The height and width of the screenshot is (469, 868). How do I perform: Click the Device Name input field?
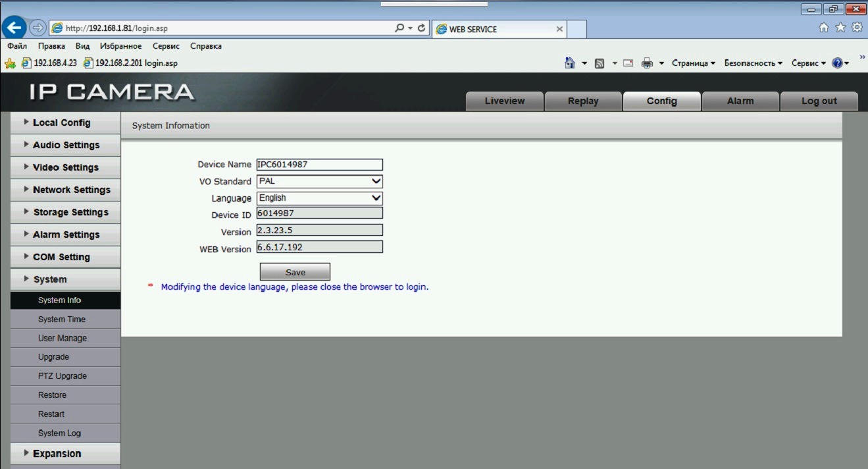click(x=319, y=165)
